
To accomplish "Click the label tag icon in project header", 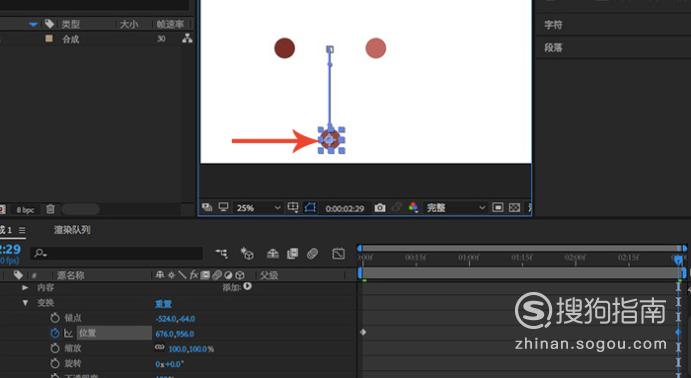I will 49,23.
